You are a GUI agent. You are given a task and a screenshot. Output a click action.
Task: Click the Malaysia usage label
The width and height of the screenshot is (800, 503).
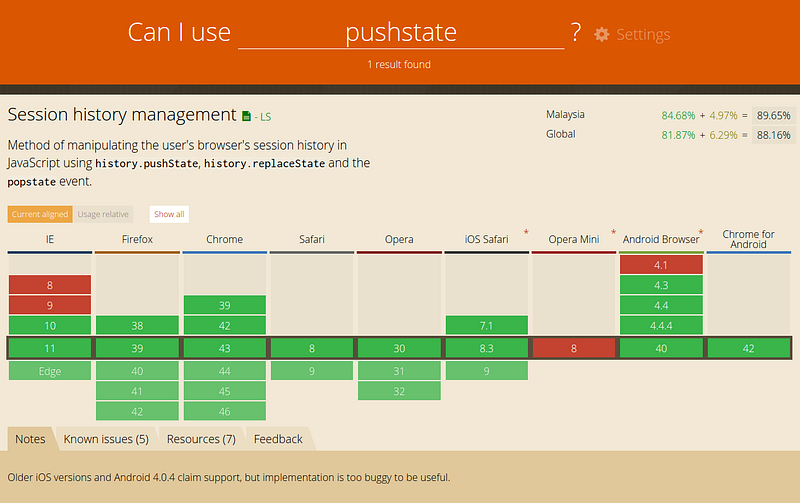pyautogui.click(x=565, y=114)
